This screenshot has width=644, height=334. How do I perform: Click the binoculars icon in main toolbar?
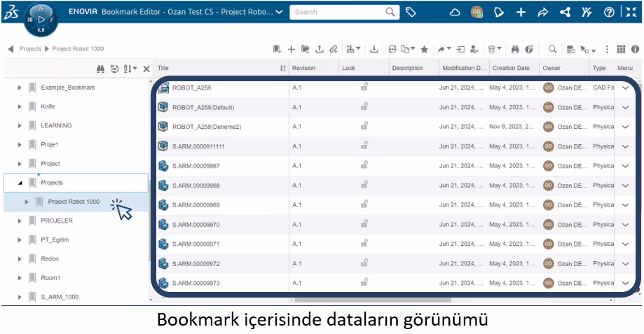515,49
